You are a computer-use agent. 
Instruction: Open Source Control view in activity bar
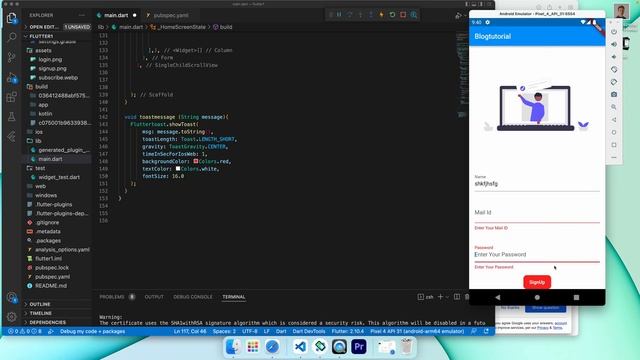pyautogui.click(x=11, y=57)
